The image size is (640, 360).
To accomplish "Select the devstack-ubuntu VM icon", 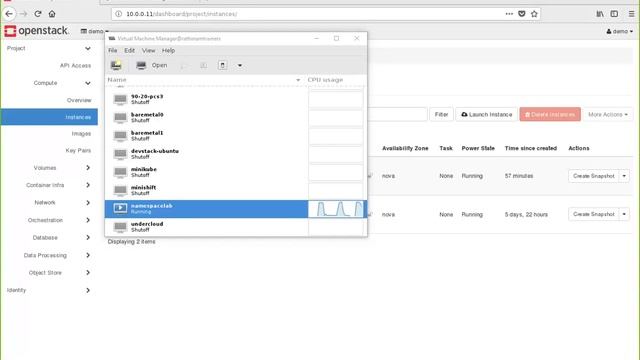I will [120, 154].
